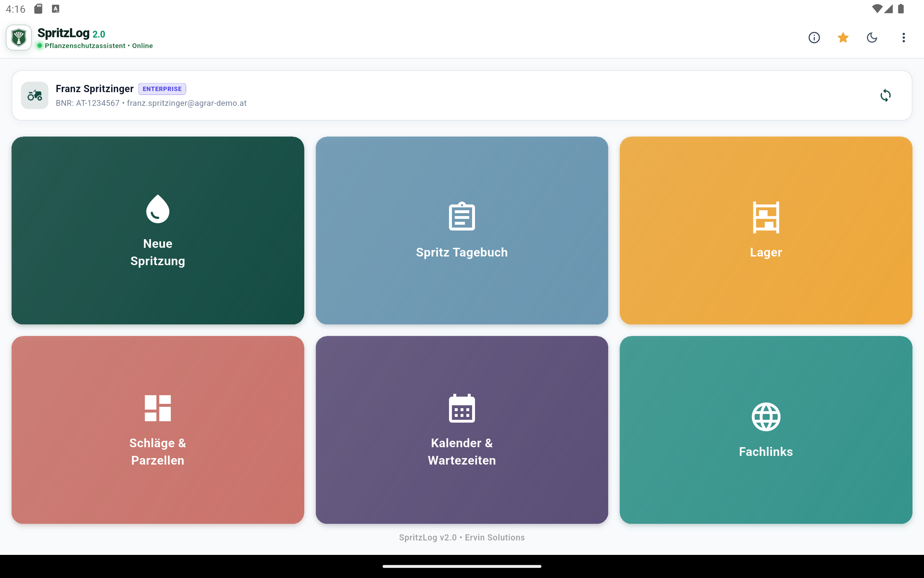
Task: Tap the ENTERPRISE badge
Action: 162,89
